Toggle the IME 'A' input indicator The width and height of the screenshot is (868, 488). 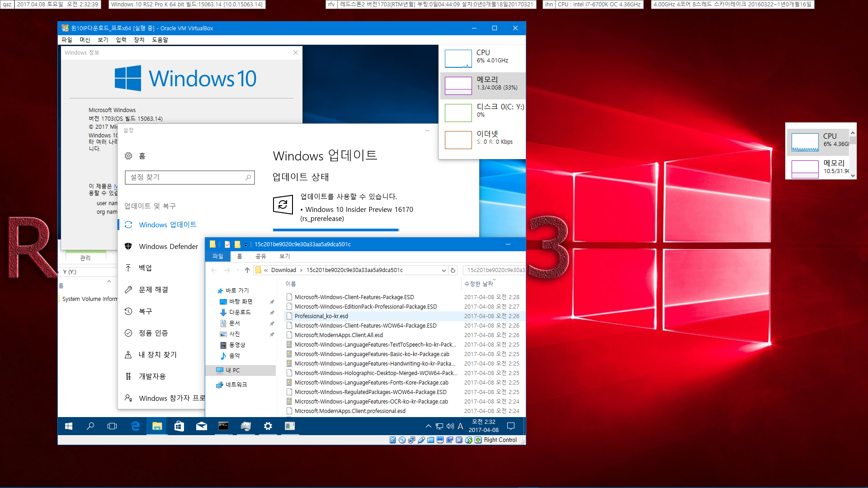coord(460,426)
